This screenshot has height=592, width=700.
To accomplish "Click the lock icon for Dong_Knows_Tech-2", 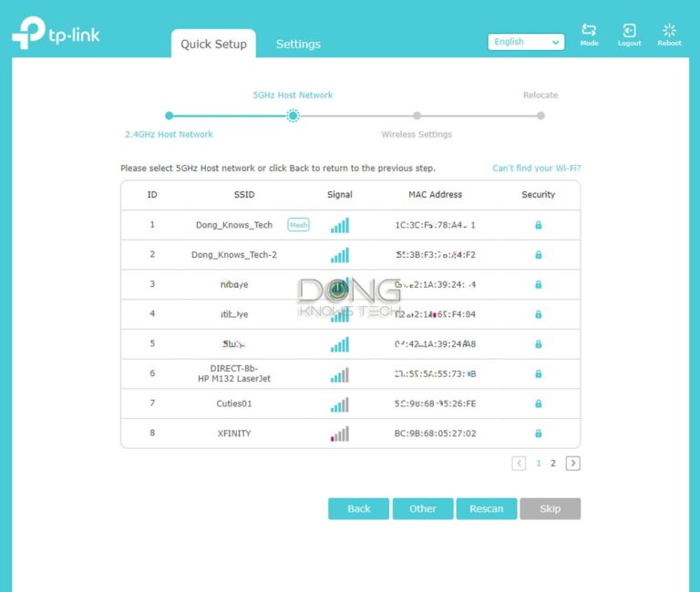I will 538,255.
